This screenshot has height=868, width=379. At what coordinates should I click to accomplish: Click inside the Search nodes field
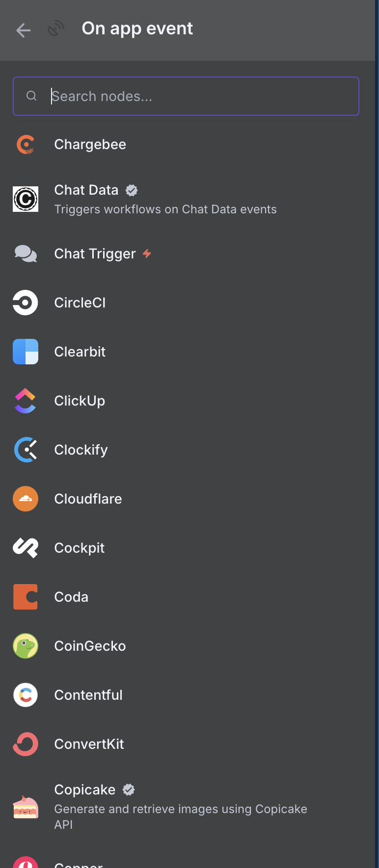(186, 96)
